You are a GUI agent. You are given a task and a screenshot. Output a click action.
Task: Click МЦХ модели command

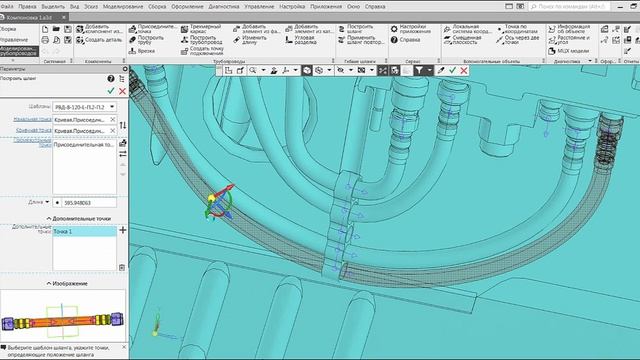click(x=569, y=51)
